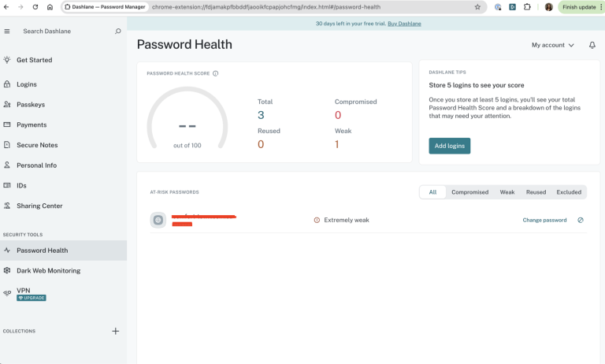This screenshot has height=364, width=605.
Task: Click the at-risk login globe thumbnail
Action: (158, 220)
